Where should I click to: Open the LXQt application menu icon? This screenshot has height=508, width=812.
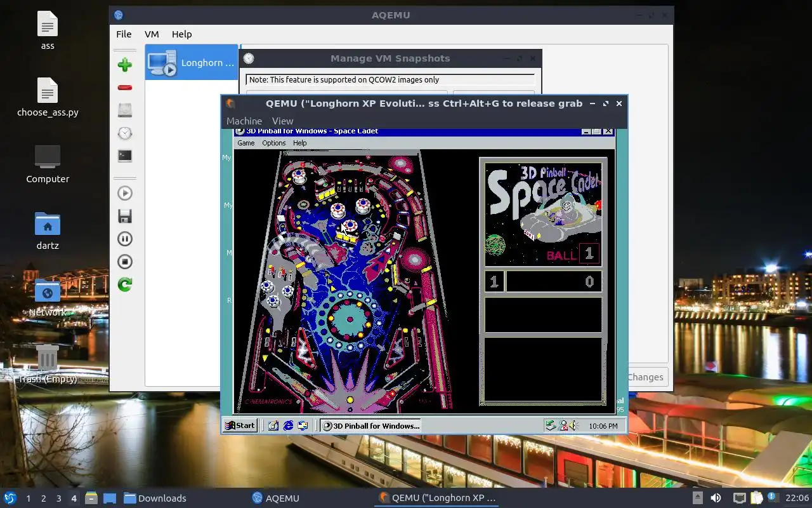pos(10,498)
